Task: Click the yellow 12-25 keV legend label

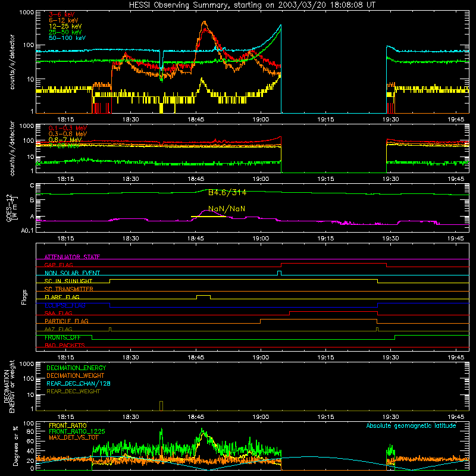Action: pos(65,26)
